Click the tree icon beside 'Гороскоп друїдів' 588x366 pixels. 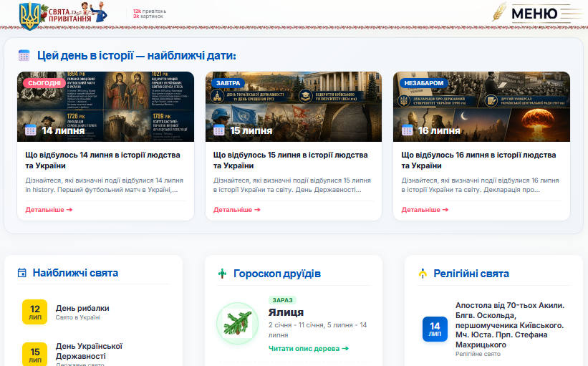point(222,274)
